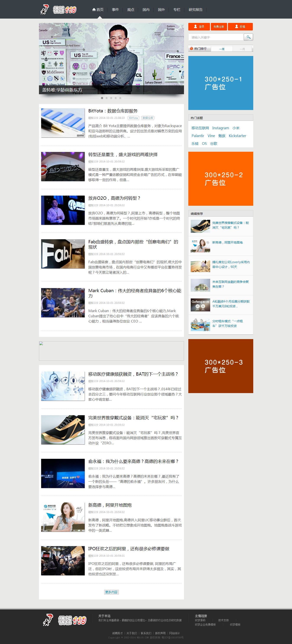Select the last carousel dot indicator
Viewport: 292px width, 644px height.
point(120,98)
